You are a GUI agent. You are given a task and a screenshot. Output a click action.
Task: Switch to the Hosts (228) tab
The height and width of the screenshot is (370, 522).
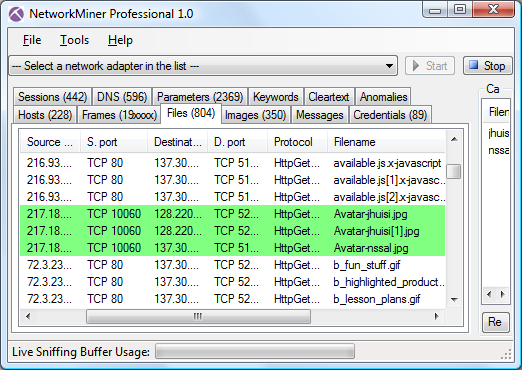(x=45, y=115)
